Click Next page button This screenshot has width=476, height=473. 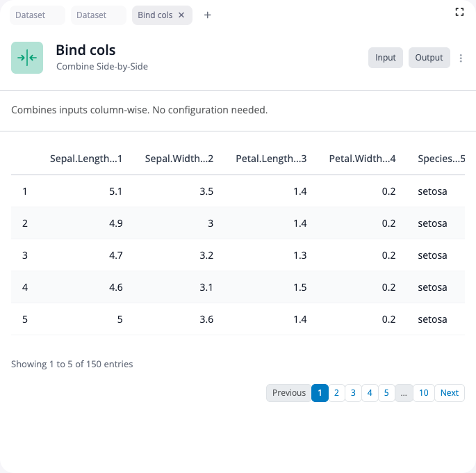tap(450, 393)
